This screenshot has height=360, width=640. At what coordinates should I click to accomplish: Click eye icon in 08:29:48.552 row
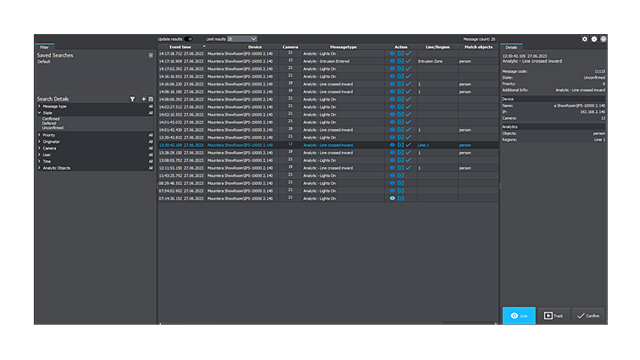(392, 183)
